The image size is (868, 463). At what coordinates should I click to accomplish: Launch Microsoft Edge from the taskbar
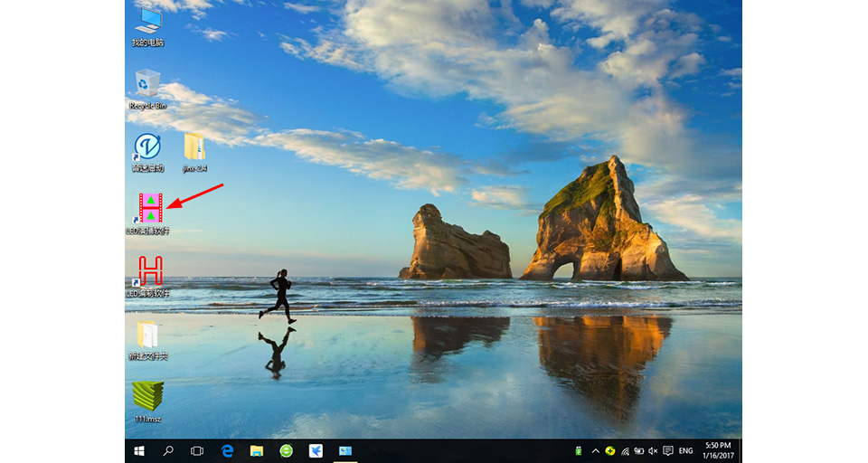point(227,451)
